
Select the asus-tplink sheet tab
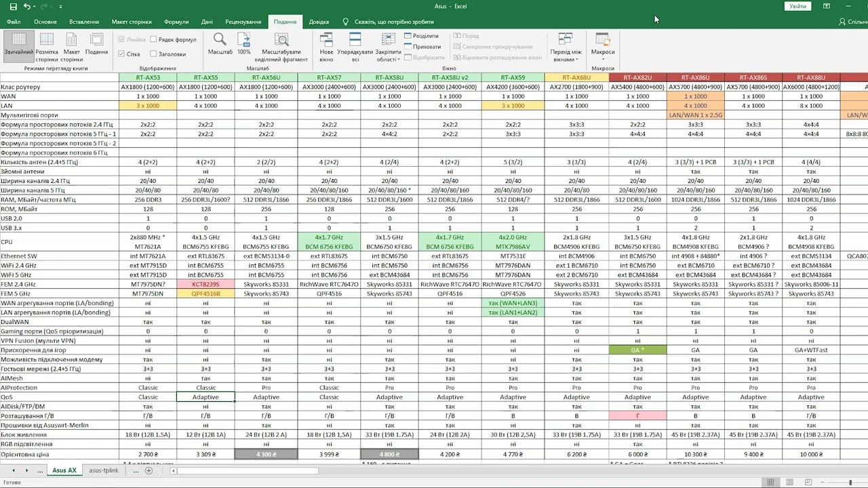click(x=104, y=470)
